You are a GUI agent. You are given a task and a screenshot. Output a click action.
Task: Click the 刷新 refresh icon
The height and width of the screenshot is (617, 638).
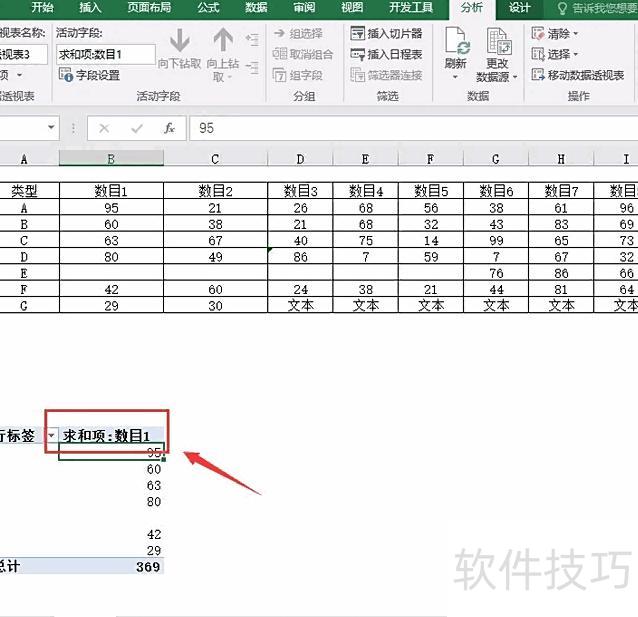[x=456, y=41]
